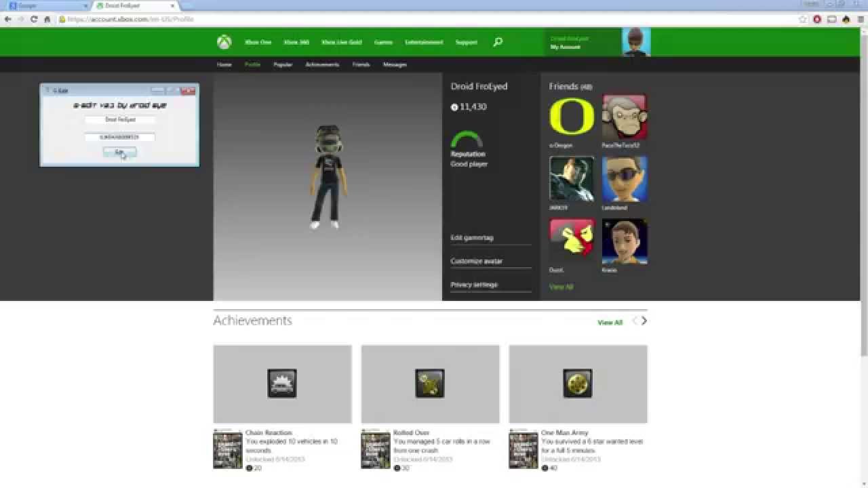The image size is (868, 488).
Task: Open Messages in sub navigation
Action: click(395, 64)
